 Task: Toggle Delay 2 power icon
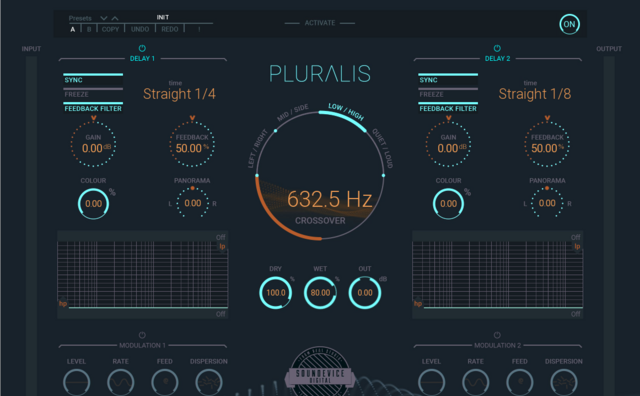[x=497, y=48]
